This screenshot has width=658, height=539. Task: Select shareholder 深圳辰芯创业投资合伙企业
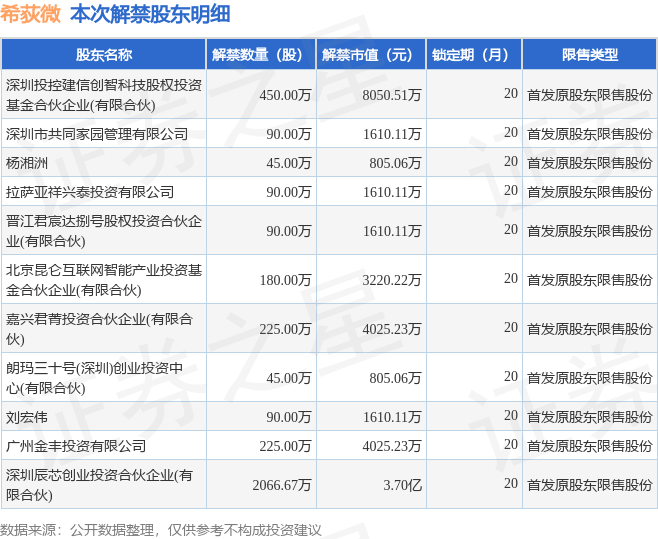tap(99, 485)
